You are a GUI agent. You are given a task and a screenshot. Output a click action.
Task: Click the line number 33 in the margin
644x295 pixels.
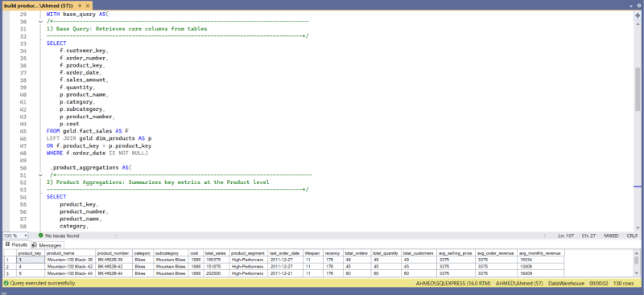tap(23, 43)
